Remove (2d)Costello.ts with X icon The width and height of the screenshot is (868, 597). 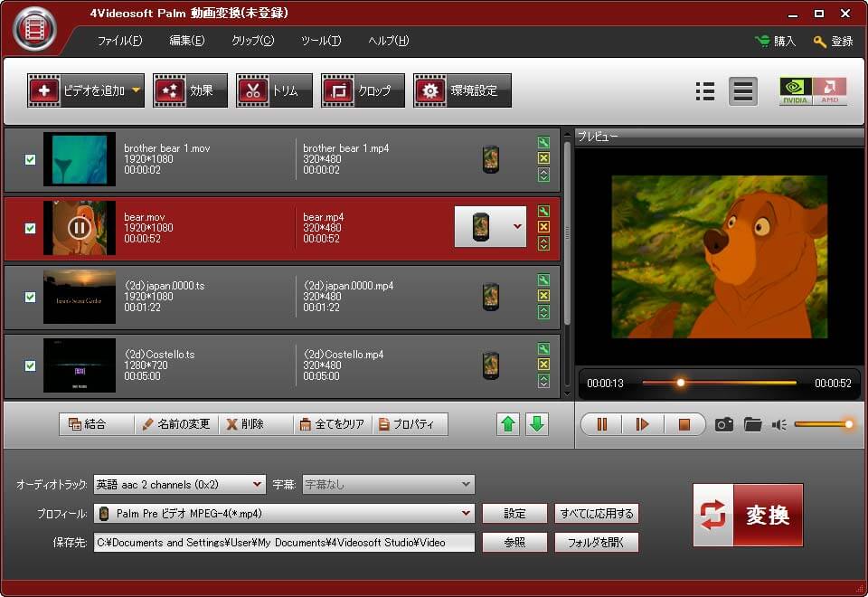pyautogui.click(x=543, y=365)
